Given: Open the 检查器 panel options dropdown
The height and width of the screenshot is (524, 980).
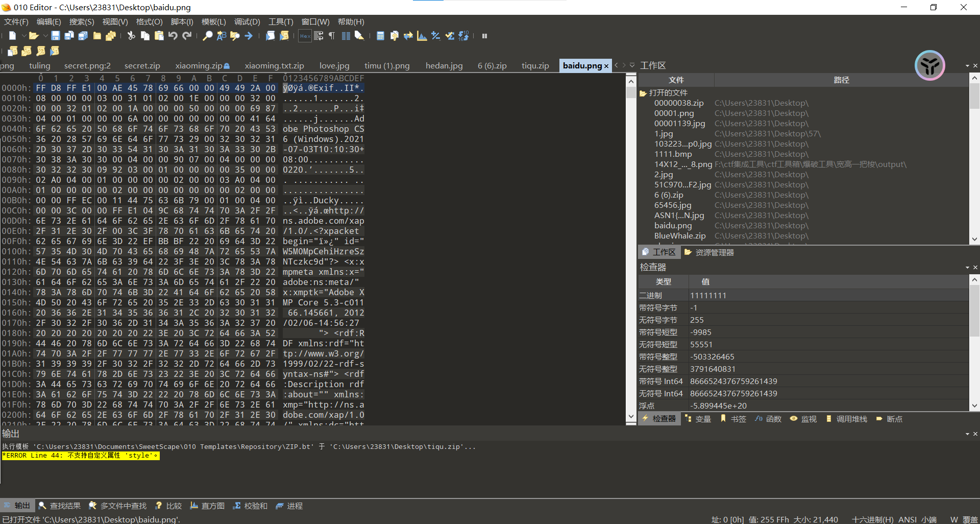Looking at the screenshot, I should pyautogui.click(x=967, y=268).
